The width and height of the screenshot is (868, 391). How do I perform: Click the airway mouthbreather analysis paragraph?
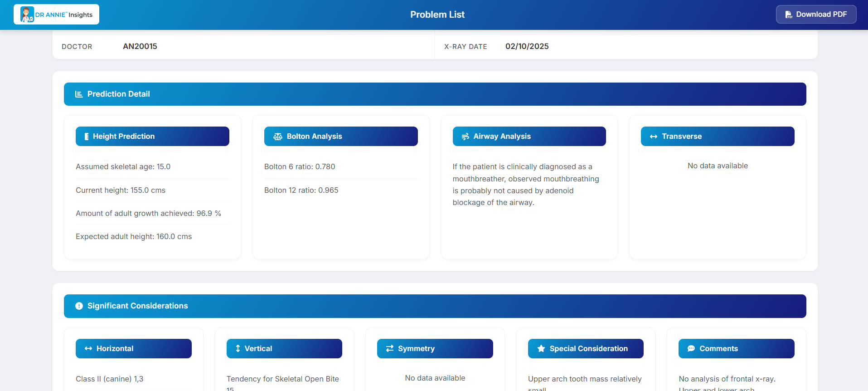click(x=526, y=185)
